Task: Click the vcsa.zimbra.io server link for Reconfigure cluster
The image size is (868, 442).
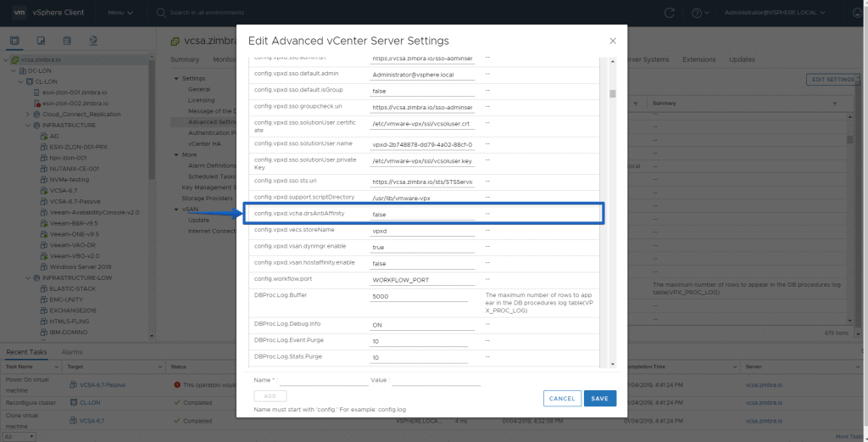Action: click(x=764, y=403)
